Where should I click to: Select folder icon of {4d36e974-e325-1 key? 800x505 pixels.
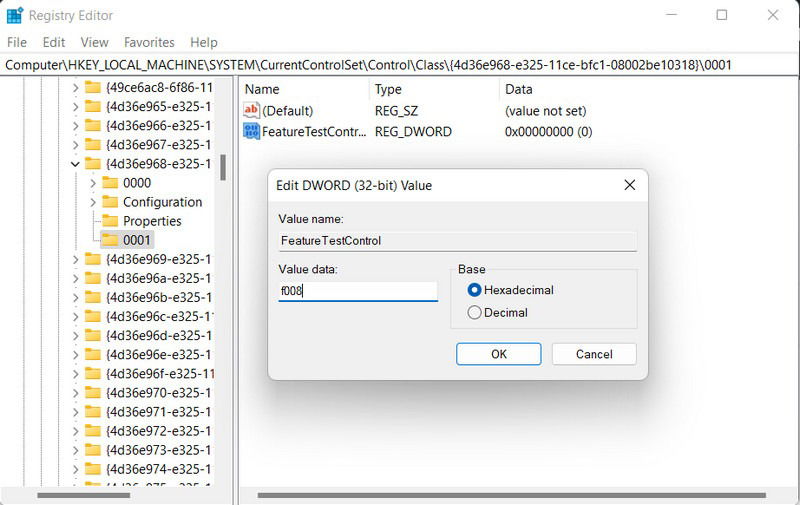(x=92, y=469)
